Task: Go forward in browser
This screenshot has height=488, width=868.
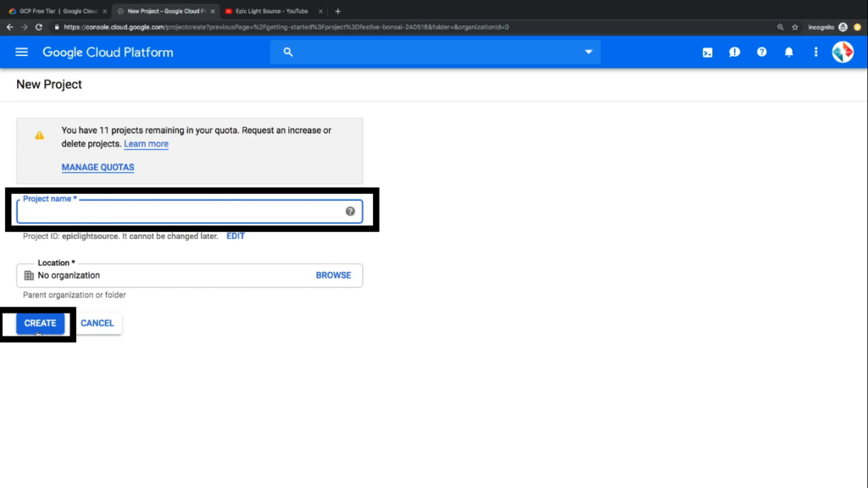Action: tap(25, 27)
